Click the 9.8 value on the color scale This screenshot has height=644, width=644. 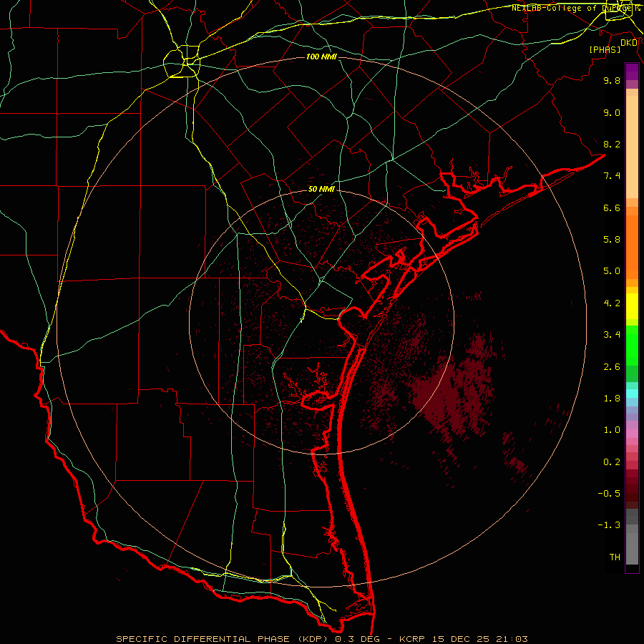click(x=612, y=80)
